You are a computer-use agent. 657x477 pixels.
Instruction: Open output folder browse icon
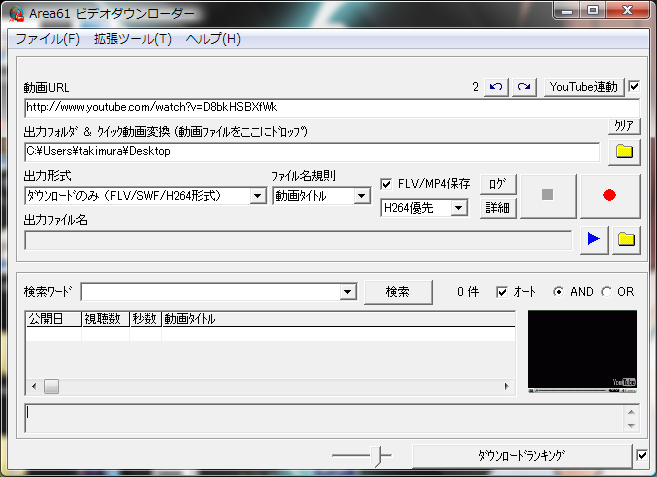624,152
